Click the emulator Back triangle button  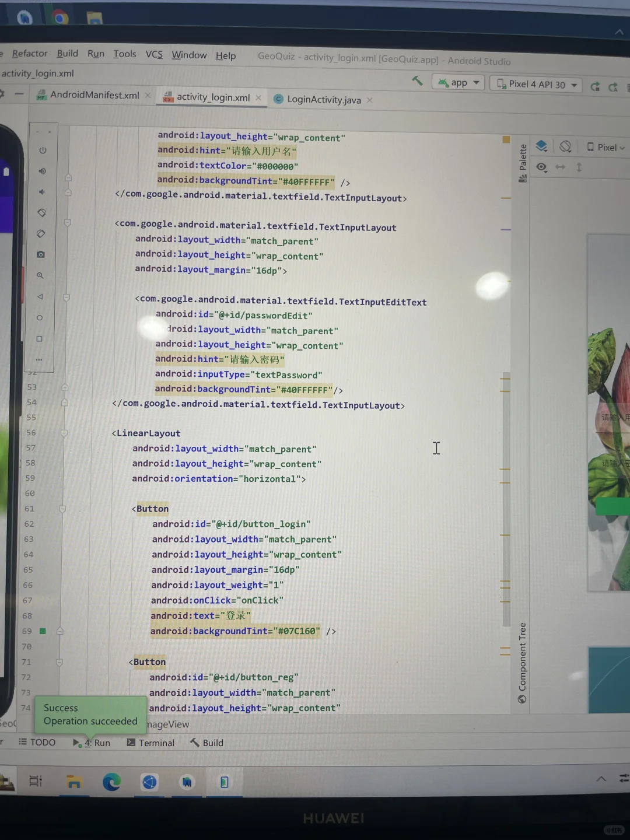40,296
